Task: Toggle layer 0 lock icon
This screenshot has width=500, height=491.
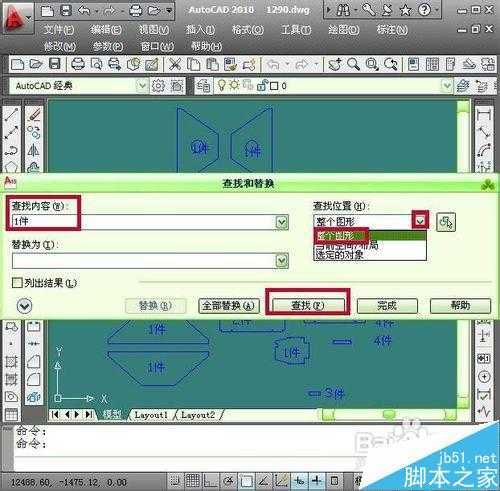Action: [x=262, y=86]
